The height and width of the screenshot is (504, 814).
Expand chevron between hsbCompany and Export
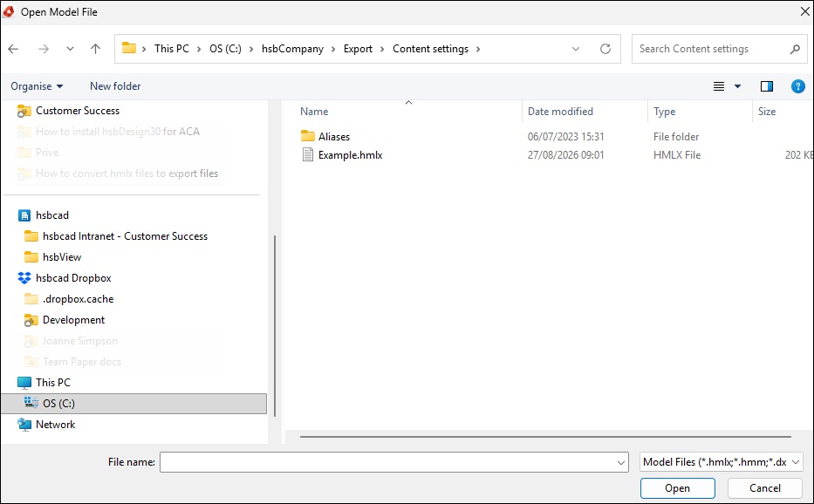(x=334, y=49)
